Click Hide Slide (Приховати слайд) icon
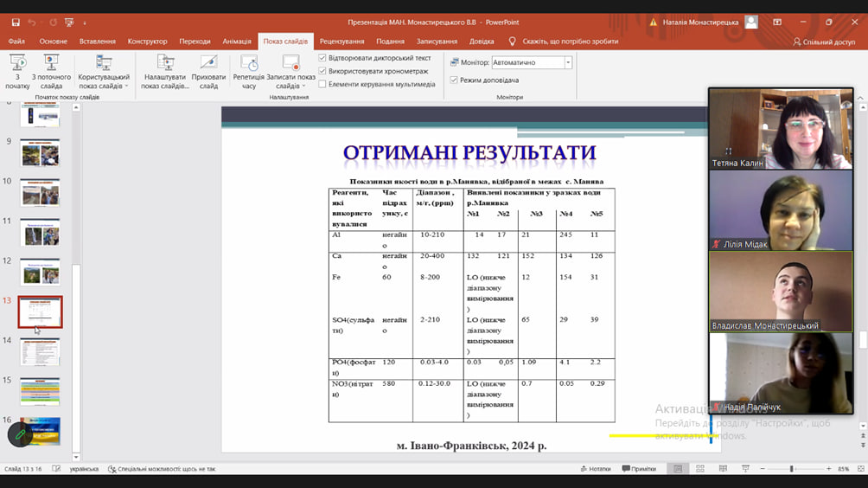 208,70
